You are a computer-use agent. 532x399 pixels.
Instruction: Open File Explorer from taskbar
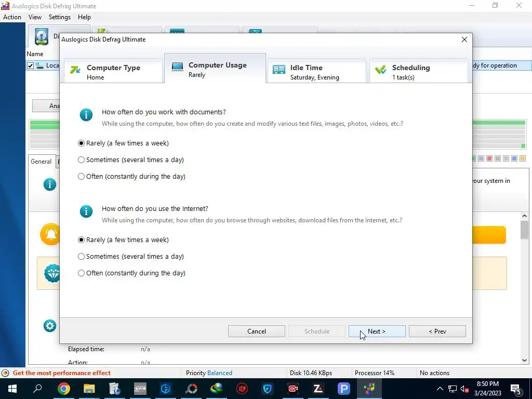tap(89, 389)
